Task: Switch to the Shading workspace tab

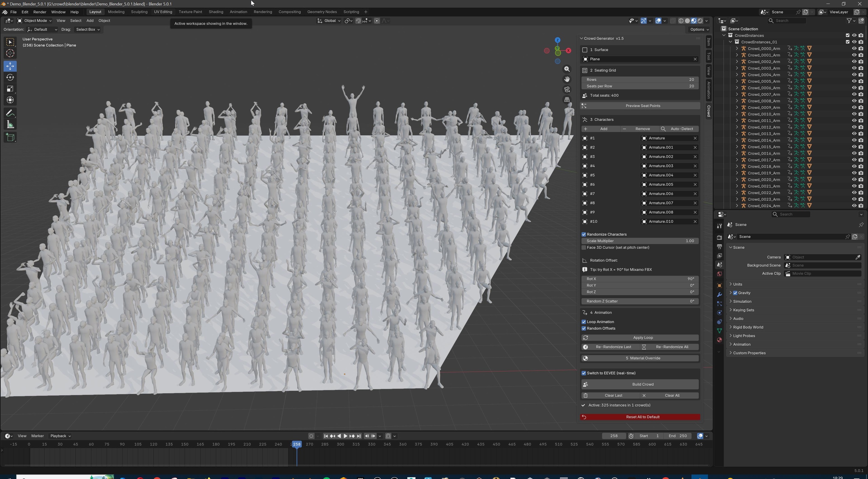Action: click(x=216, y=12)
